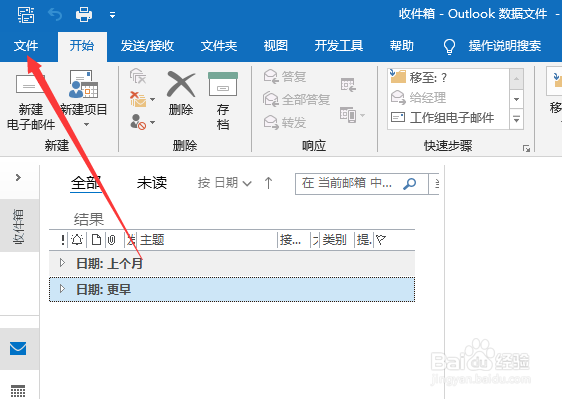
Task: Show 全部 messages filter
Action: (86, 183)
